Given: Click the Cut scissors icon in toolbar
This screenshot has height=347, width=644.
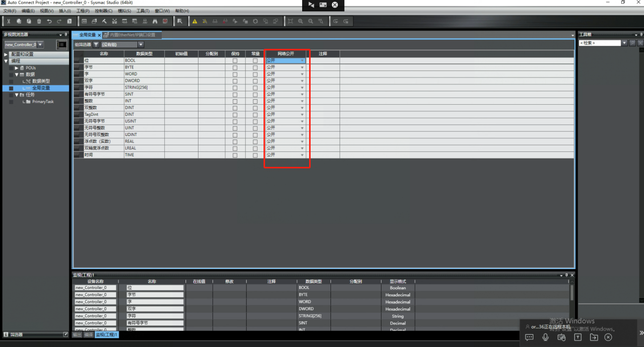Looking at the screenshot, I should tap(8, 21).
